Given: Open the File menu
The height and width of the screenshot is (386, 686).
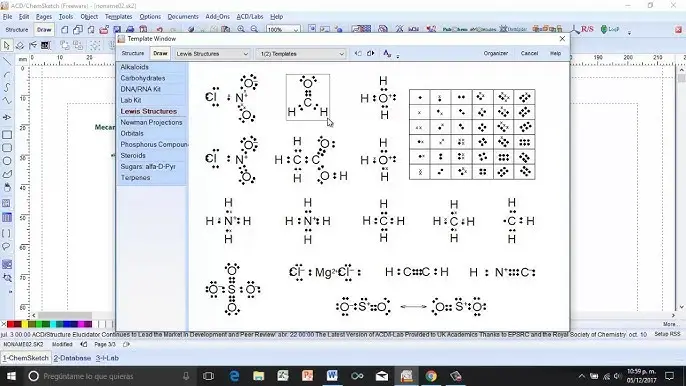Looking at the screenshot, I should tap(7, 17).
